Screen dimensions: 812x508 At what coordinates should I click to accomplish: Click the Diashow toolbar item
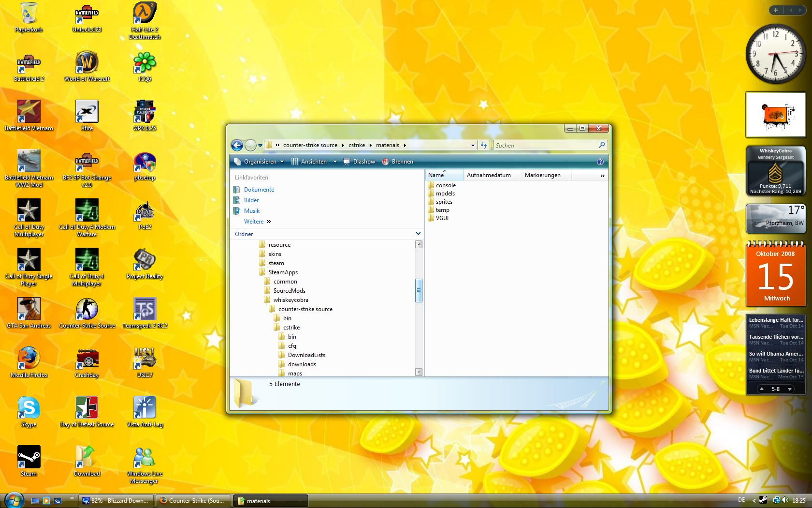coord(359,162)
